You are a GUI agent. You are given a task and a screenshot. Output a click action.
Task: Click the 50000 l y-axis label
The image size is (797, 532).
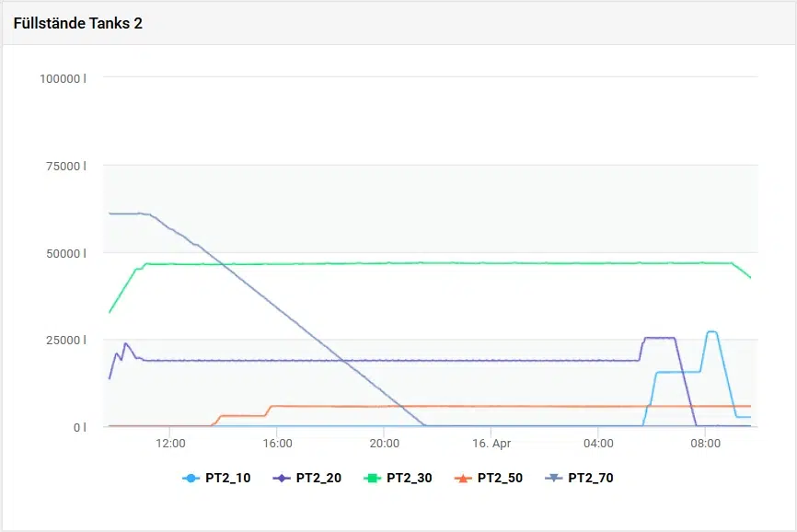click(x=66, y=253)
